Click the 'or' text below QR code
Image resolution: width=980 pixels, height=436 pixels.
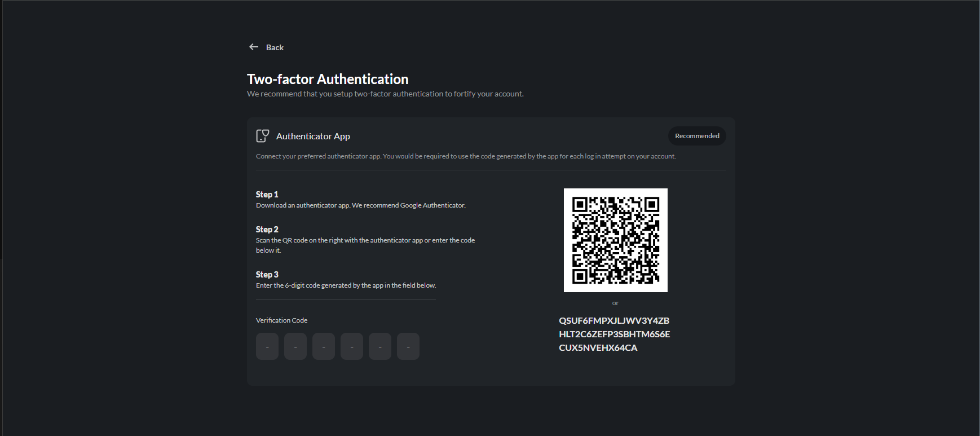(615, 303)
